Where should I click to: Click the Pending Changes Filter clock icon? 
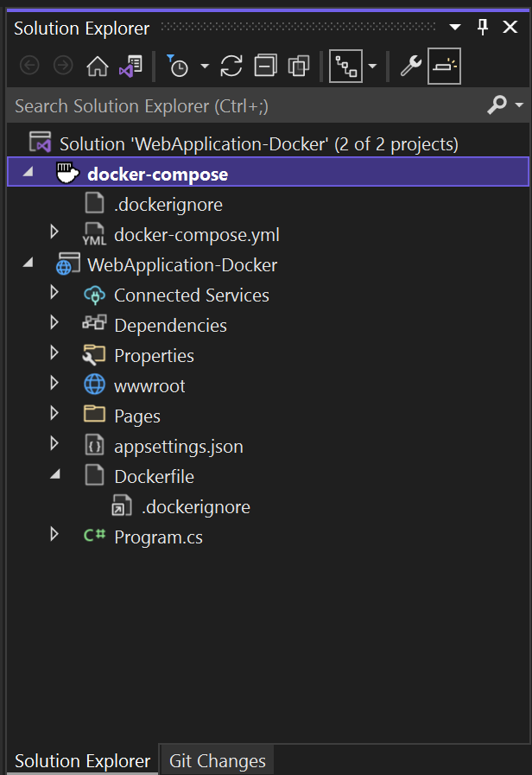tap(179, 66)
